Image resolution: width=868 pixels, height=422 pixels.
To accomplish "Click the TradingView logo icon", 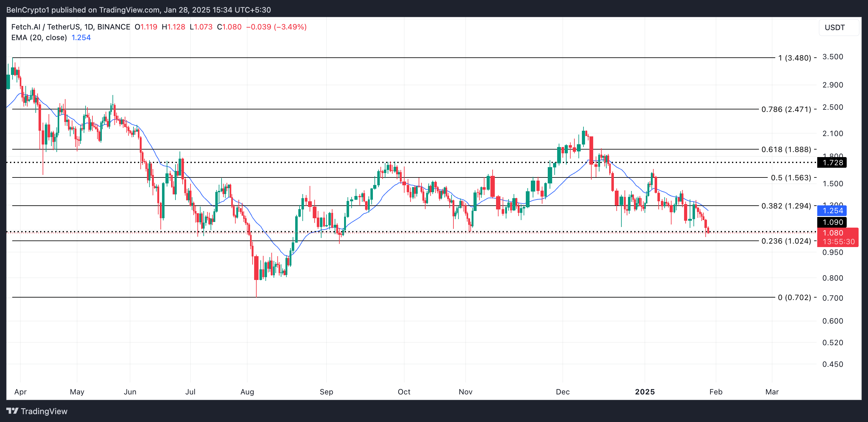I will tap(13, 411).
